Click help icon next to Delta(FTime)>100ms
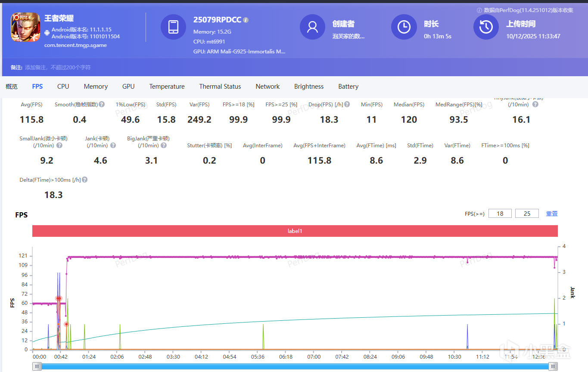588x372 pixels. coord(85,180)
